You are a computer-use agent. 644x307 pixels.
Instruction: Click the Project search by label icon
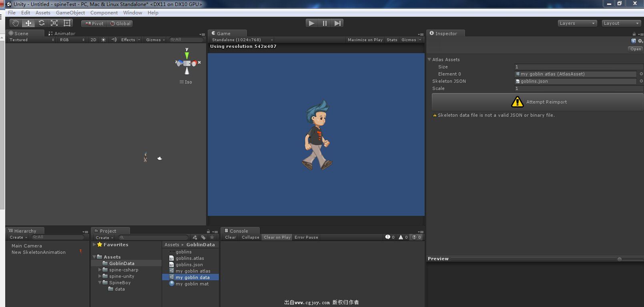pos(203,237)
